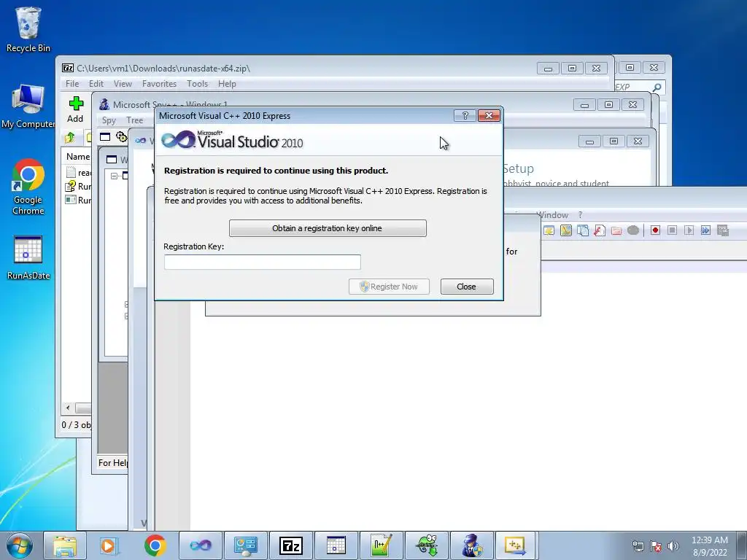Screen dimensions: 747x560
Task: Click the red folder icon in background toolbar
Action: click(x=616, y=231)
